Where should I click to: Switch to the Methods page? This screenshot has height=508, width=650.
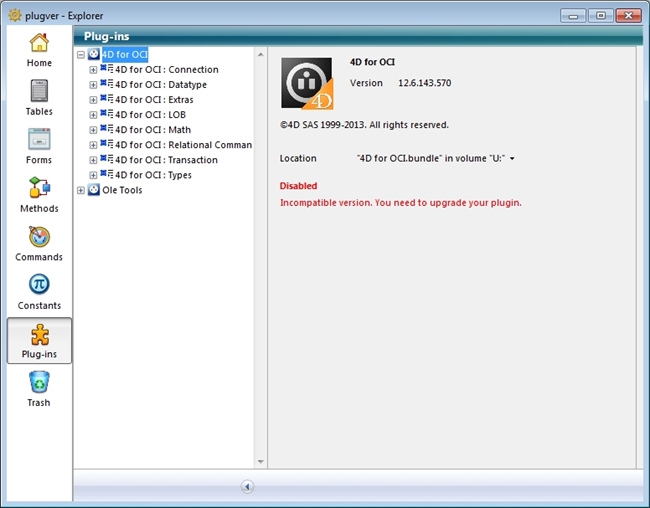pyautogui.click(x=39, y=195)
